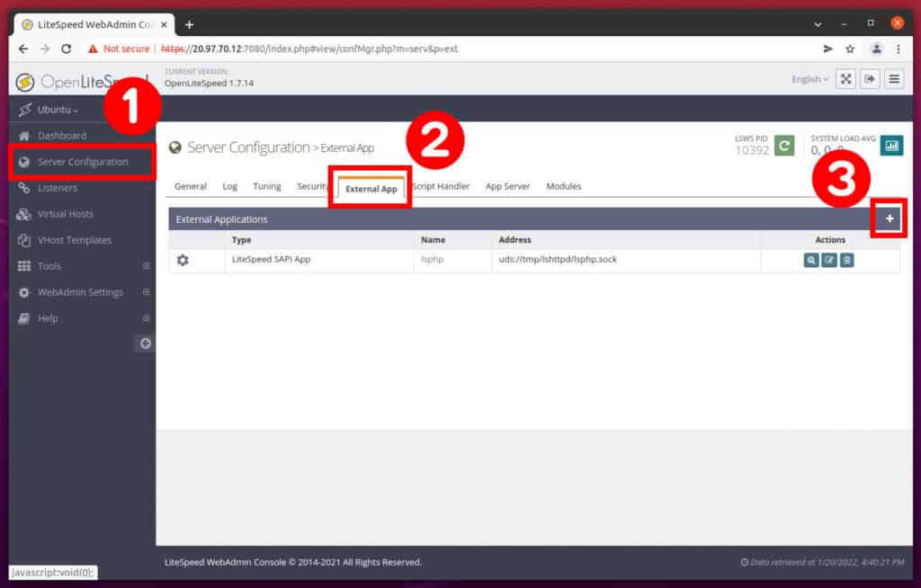Click the sign out icon in header
The image size is (921, 588).
pos(870,79)
